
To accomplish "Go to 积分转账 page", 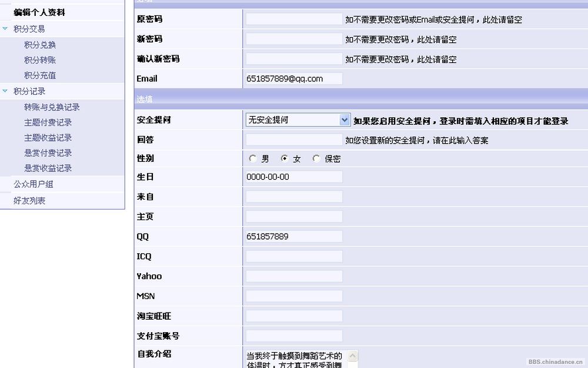I will (x=40, y=60).
